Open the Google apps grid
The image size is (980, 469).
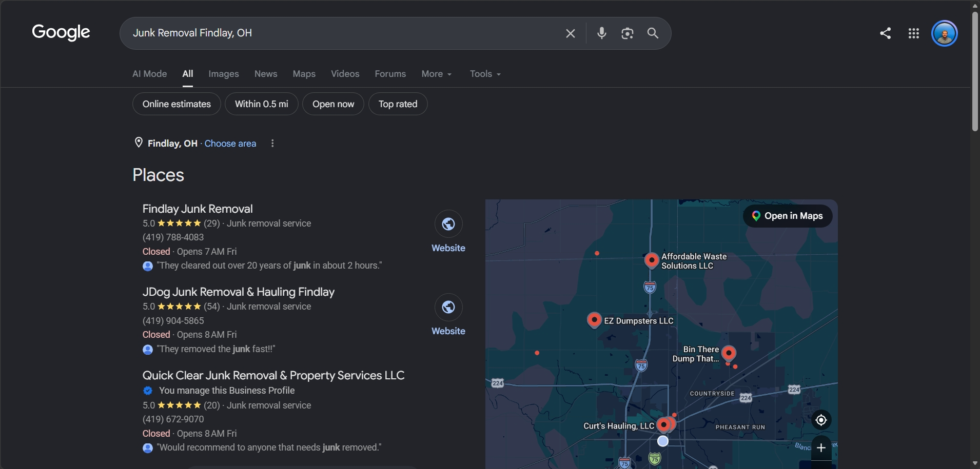pyautogui.click(x=913, y=33)
